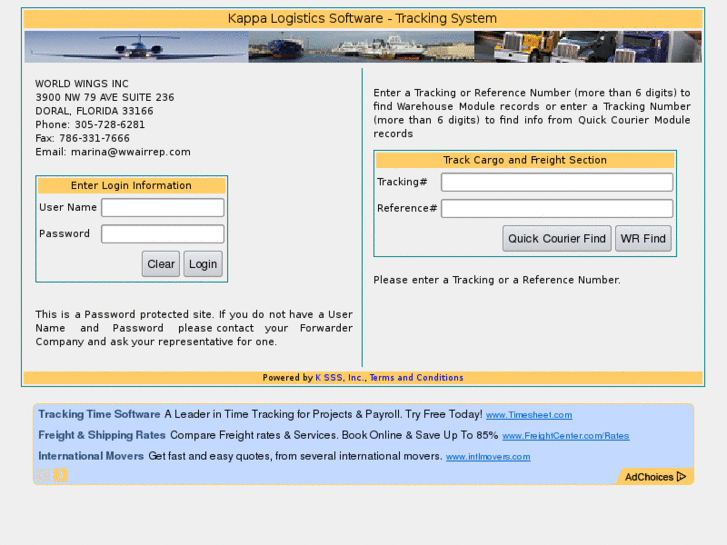This screenshot has height=545, width=727.
Task: Click the Quick Courier Find button
Action: pos(557,238)
